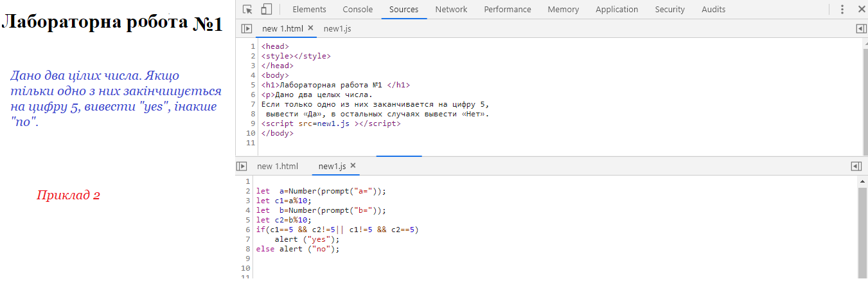Open the DevTools three-dot customize menu

click(x=842, y=10)
